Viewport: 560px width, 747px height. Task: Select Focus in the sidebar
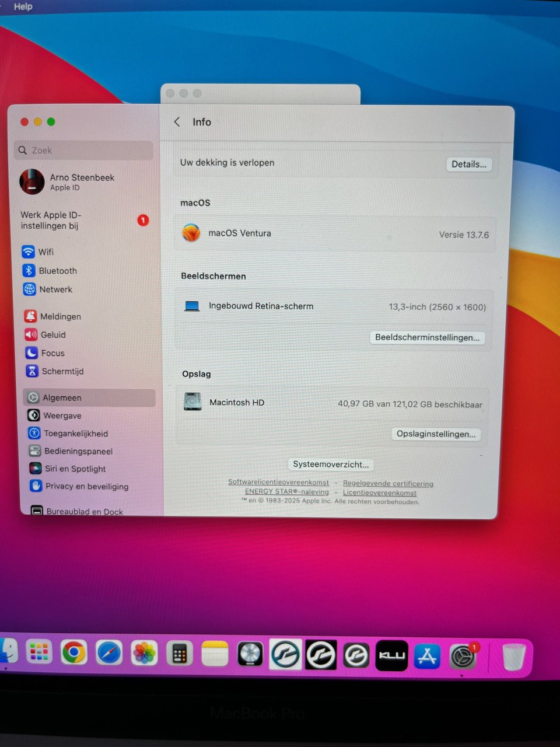click(x=45, y=353)
